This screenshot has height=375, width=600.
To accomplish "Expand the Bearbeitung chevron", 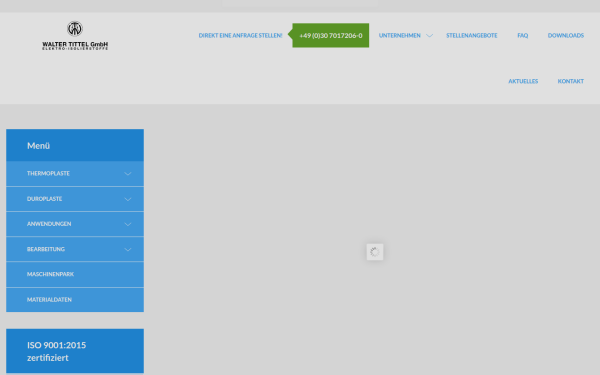I will coord(128,249).
